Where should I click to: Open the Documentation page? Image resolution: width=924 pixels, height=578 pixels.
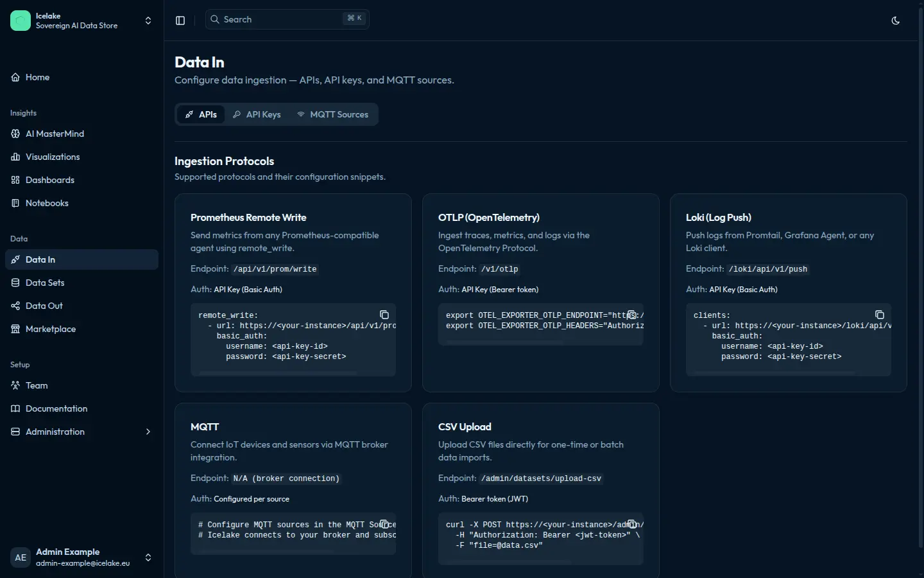tap(56, 408)
